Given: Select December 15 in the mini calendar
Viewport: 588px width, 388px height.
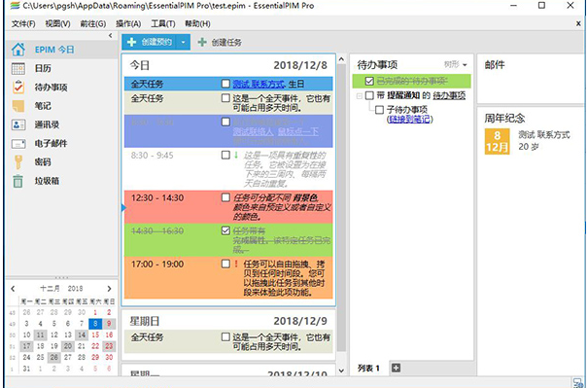Looking at the screenshot, I should pos(95,335).
